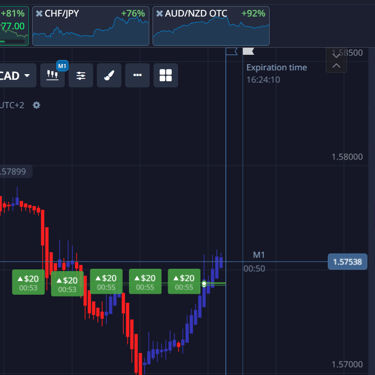
Task: Click the current price label 1.57538
Action: click(348, 262)
